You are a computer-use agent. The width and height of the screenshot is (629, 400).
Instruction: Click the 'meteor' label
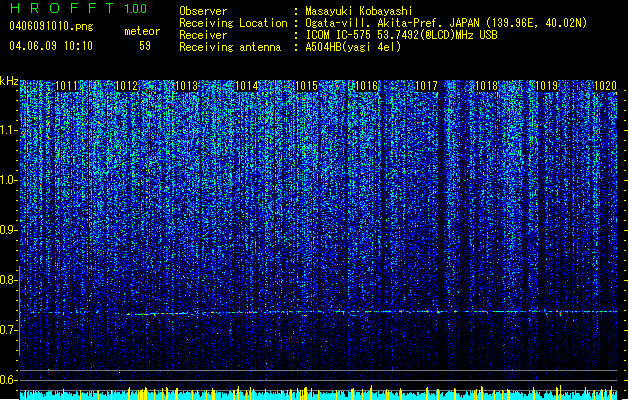pyautogui.click(x=142, y=31)
